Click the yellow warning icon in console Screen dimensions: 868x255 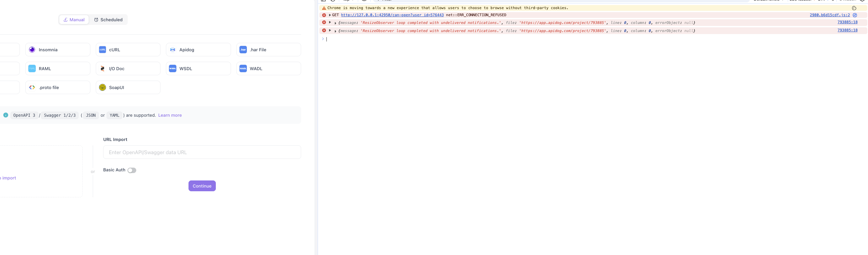point(324,8)
